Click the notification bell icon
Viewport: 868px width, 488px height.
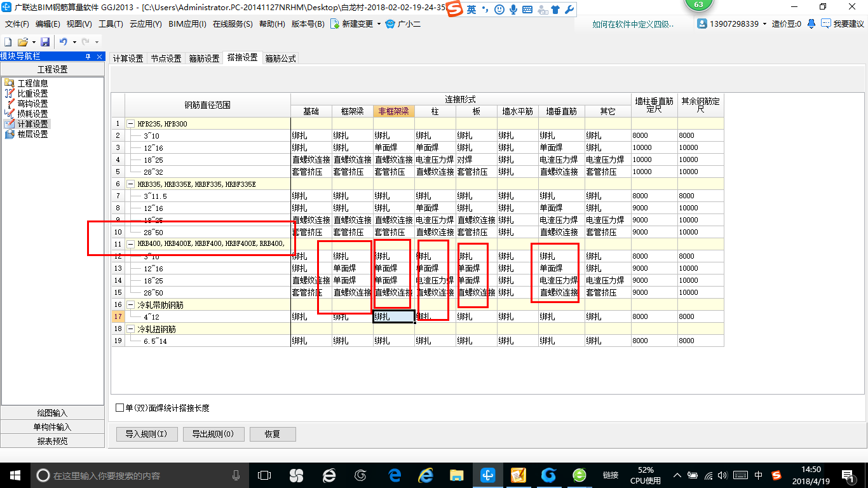pyautogui.click(x=811, y=24)
